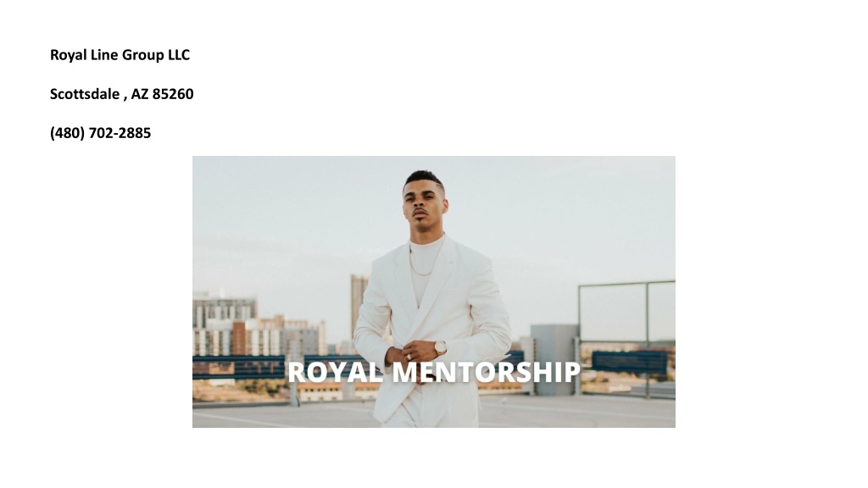Click the word Scottsdale in the address
Viewport: 868px width, 488px height.
pyautogui.click(x=85, y=94)
